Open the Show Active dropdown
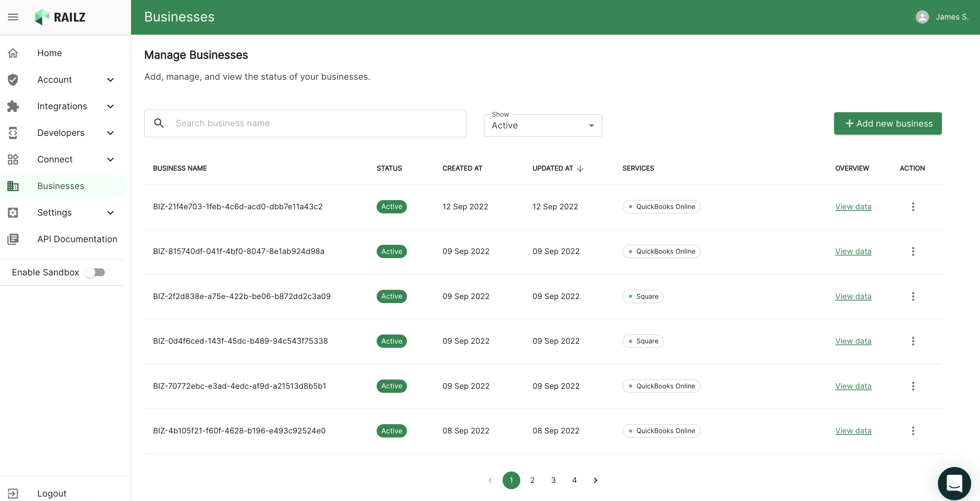The width and height of the screenshot is (980, 501). pos(542,126)
